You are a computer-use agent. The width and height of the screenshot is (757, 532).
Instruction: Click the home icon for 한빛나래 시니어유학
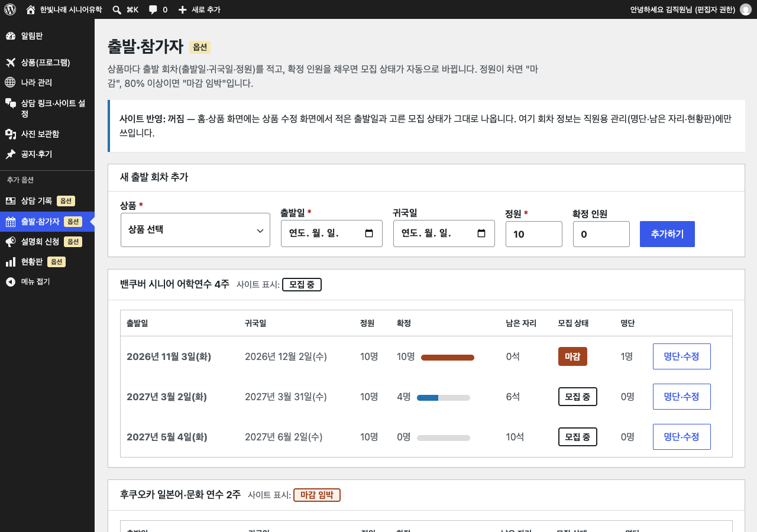31,9
